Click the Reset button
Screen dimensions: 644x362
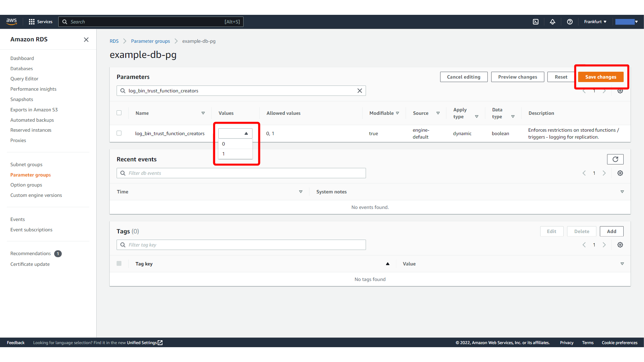click(561, 77)
